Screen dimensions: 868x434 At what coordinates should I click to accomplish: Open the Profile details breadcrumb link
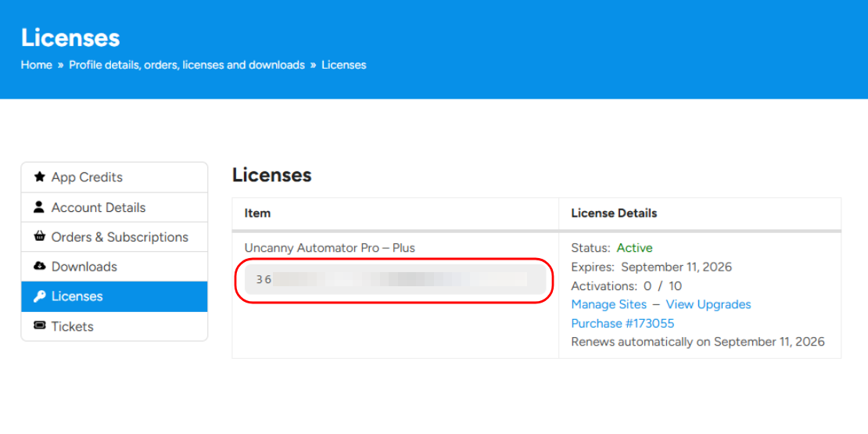pos(187,65)
